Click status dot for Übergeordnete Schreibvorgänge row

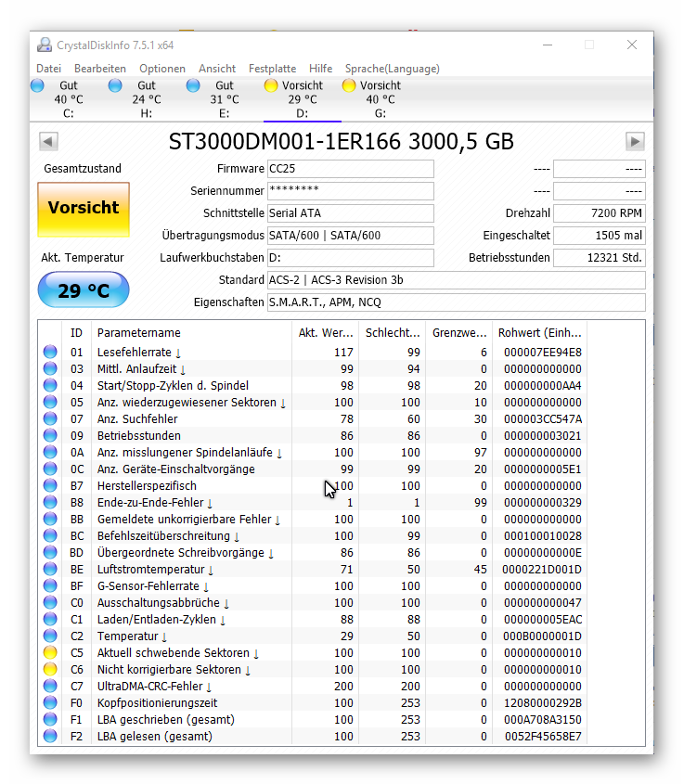(50, 552)
